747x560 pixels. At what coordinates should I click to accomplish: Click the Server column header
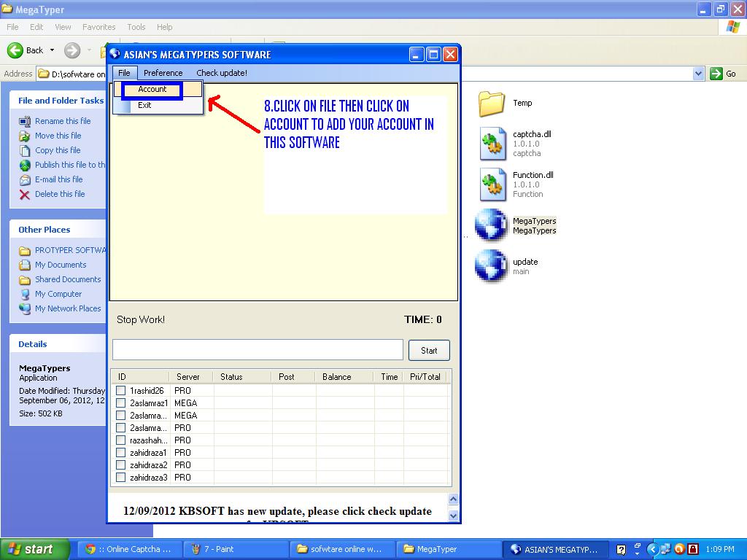pos(190,377)
